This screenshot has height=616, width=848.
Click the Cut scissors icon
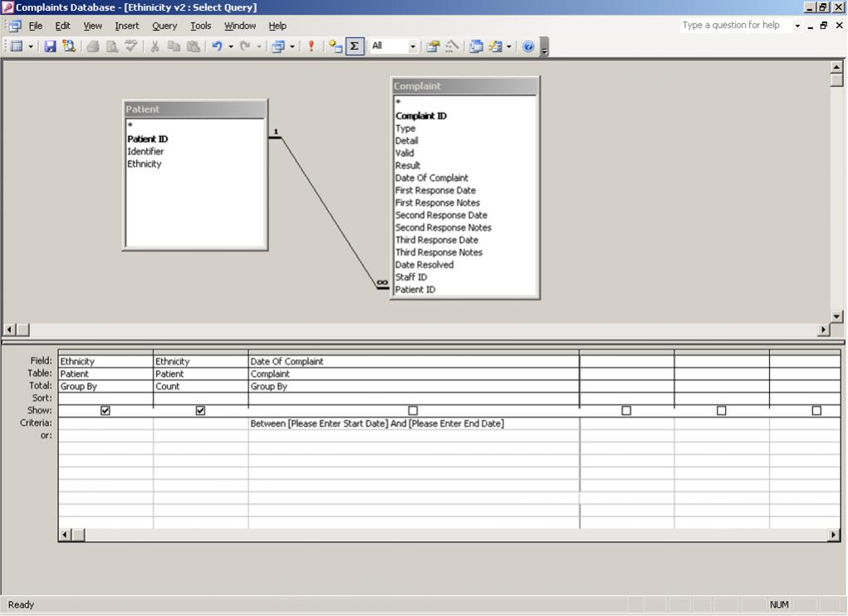(x=154, y=46)
